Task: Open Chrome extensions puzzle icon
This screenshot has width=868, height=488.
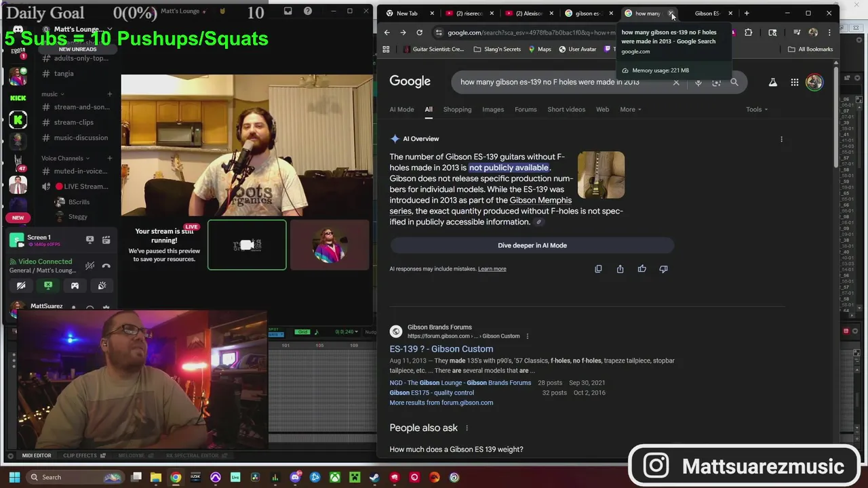Action: click(748, 33)
